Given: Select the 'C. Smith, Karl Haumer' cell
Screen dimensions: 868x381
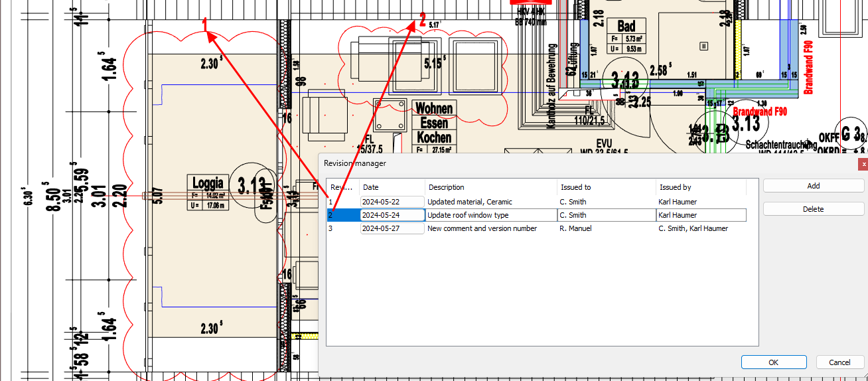Looking at the screenshot, I should click(693, 228).
